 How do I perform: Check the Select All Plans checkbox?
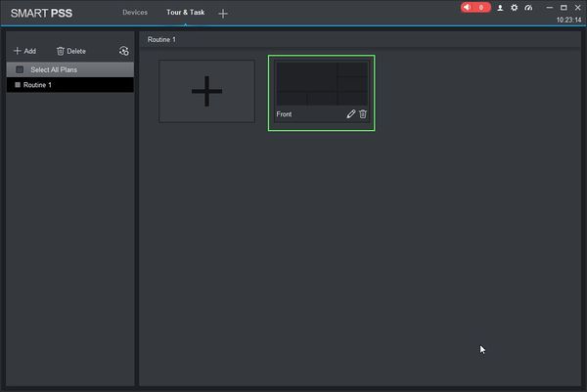click(20, 69)
